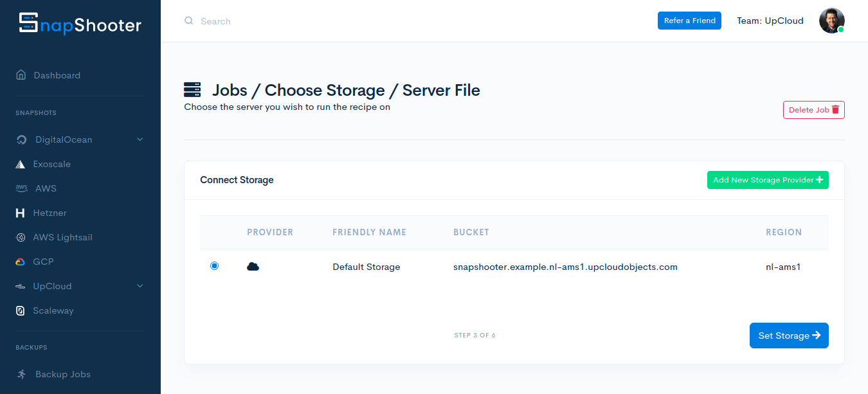Click the GCP cloud icon
868x394 pixels.
click(x=21, y=262)
